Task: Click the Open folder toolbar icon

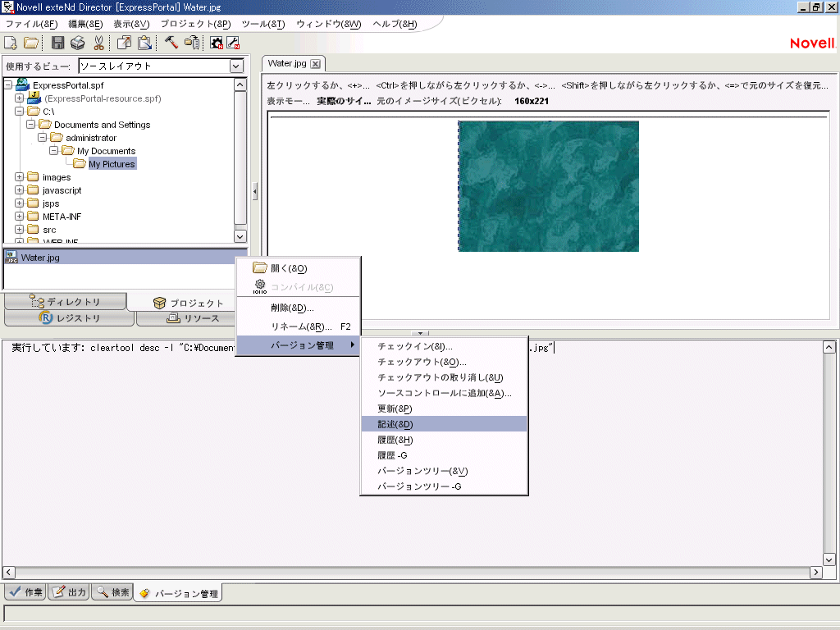Action: point(31,43)
